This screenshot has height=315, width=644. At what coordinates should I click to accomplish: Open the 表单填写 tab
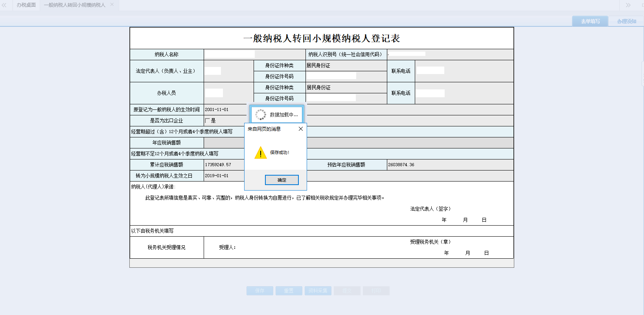click(590, 21)
